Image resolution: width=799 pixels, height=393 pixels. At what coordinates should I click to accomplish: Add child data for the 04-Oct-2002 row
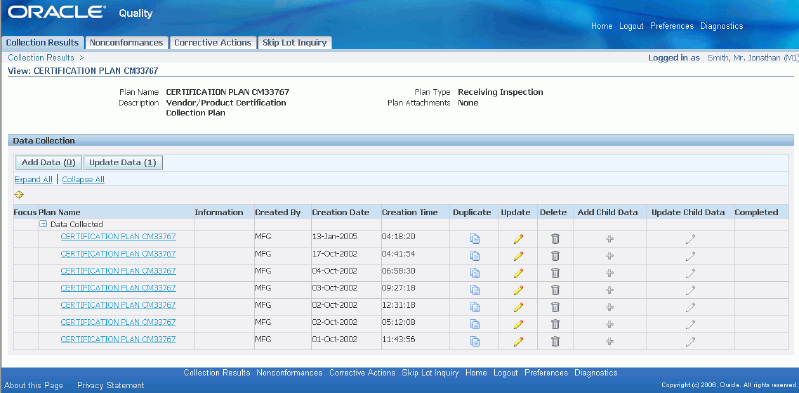click(x=609, y=273)
